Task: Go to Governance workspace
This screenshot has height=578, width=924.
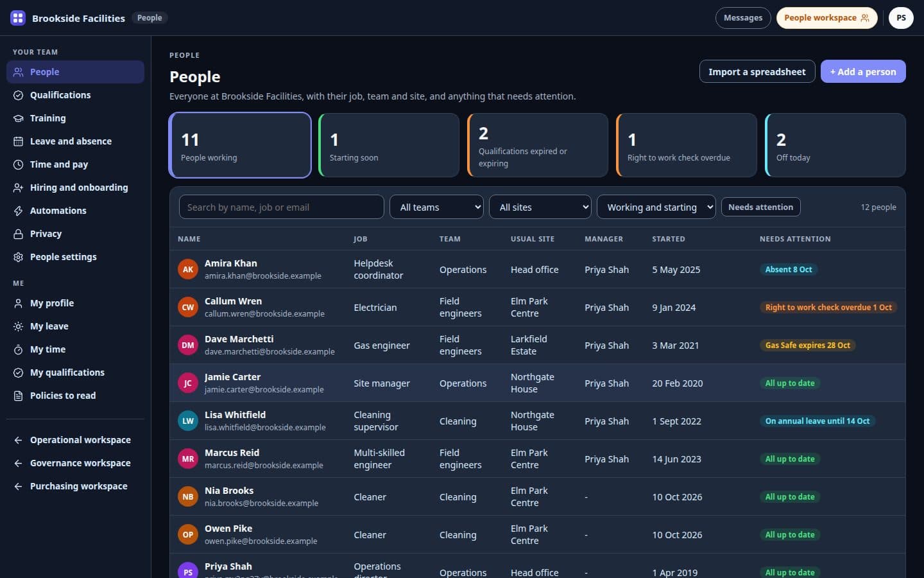Action: [x=75, y=463]
